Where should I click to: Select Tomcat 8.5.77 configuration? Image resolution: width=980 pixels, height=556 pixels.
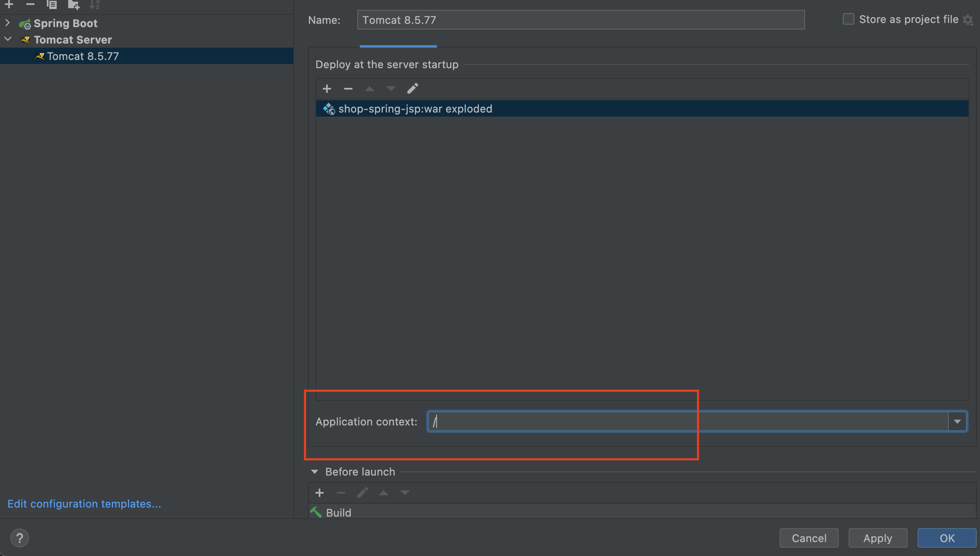(83, 56)
